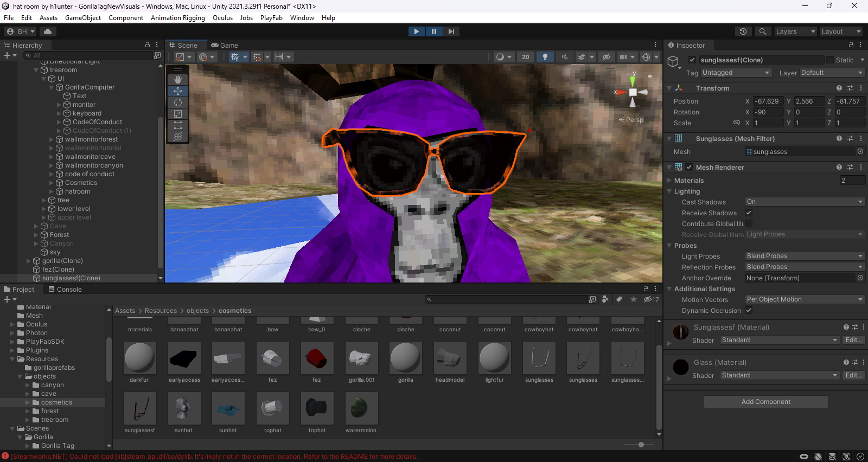
Task: Select the Scale tool in scene
Action: (178, 114)
